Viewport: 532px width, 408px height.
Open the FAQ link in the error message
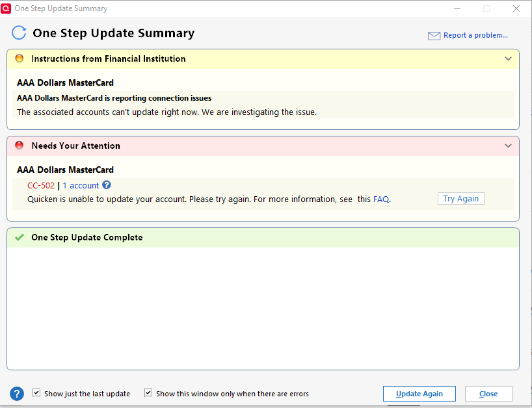tap(381, 199)
